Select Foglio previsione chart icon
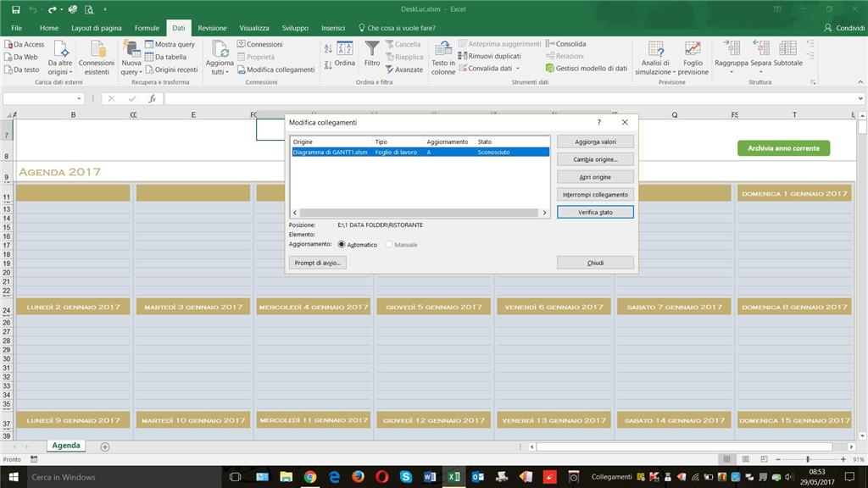This screenshot has height=488, width=868. tap(693, 48)
